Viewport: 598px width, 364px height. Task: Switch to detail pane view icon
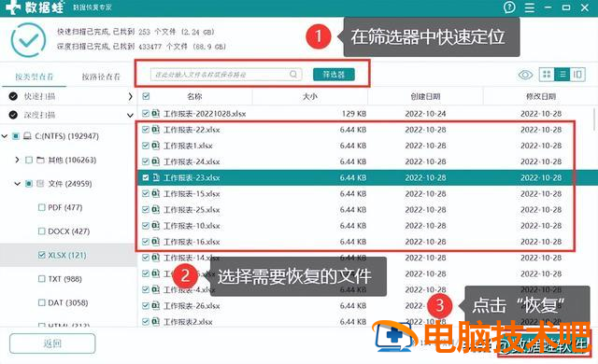577,75
